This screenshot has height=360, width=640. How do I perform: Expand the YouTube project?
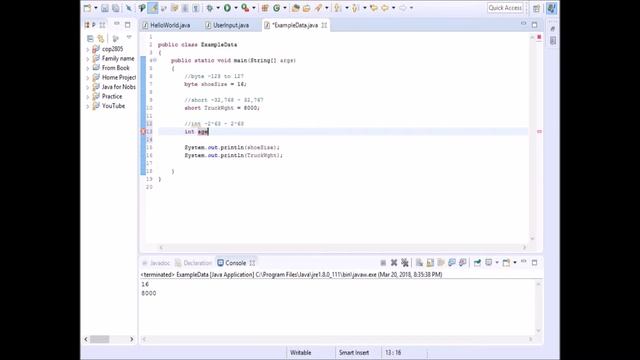(87, 106)
